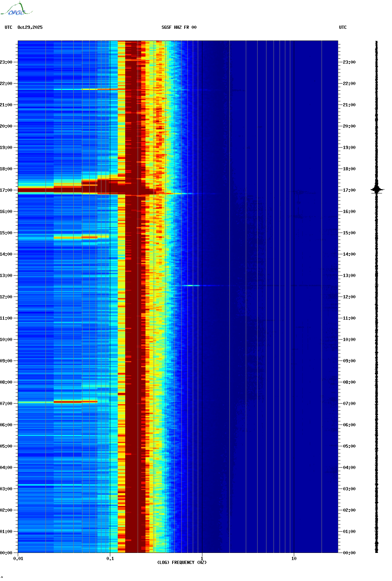
Task: Click the UTC label in the top-right header
Action: [x=343, y=27]
